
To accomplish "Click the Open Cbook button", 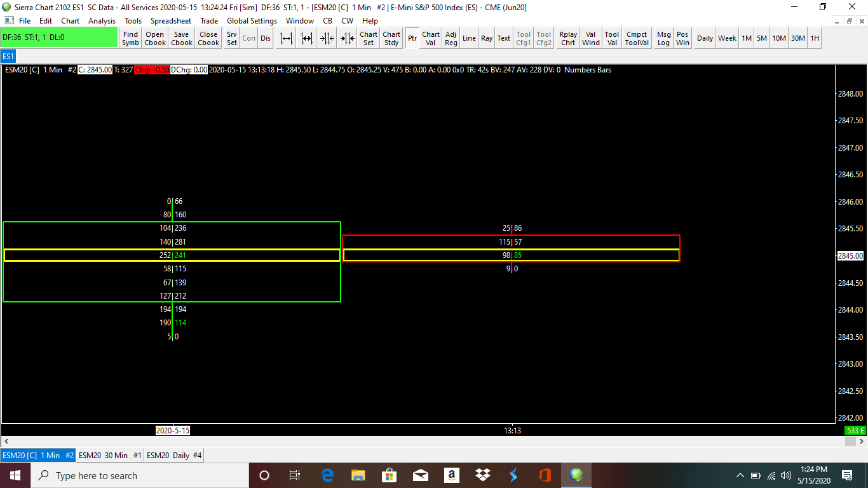I will pyautogui.click(x=155, y=38).
